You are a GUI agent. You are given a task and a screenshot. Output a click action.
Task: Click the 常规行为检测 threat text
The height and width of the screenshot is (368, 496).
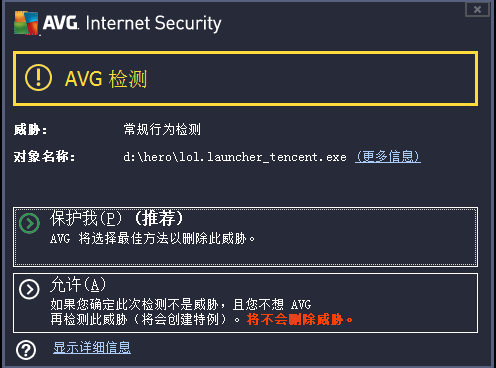click(x=162, y=129)
